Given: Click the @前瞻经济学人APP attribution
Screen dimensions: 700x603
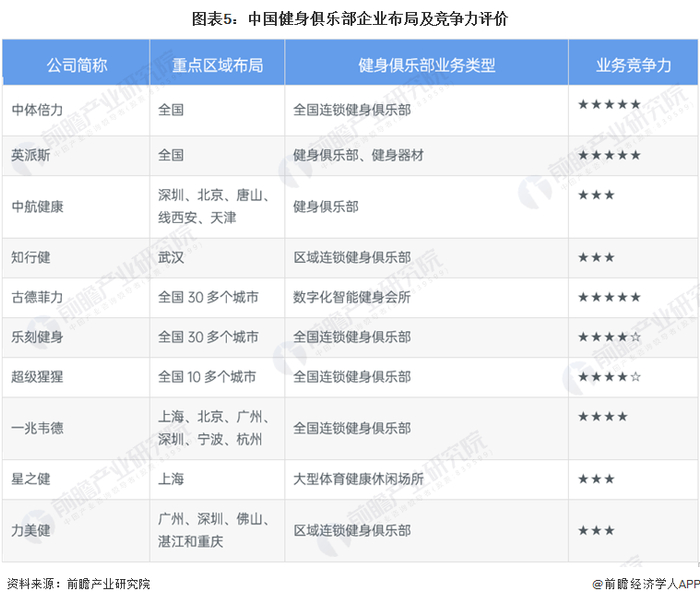Looking at the screenshot, I should click(646, 584).
